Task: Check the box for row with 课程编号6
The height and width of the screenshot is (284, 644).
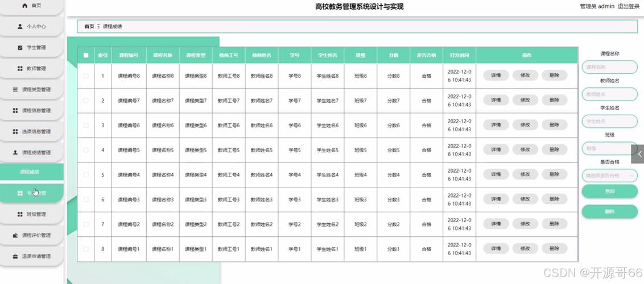Action: [86, 126]
